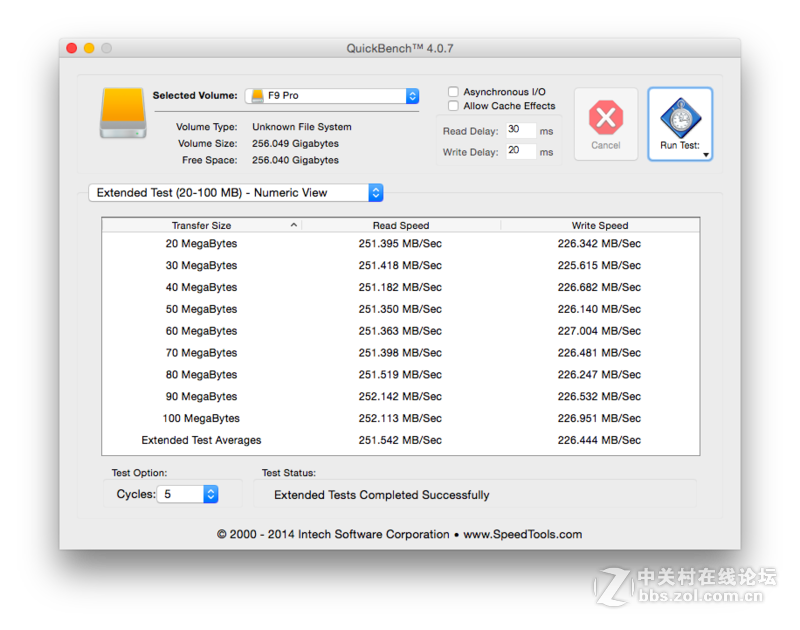Select the Write Speed column header
800x630 pixels.
[x=599, y=225]
